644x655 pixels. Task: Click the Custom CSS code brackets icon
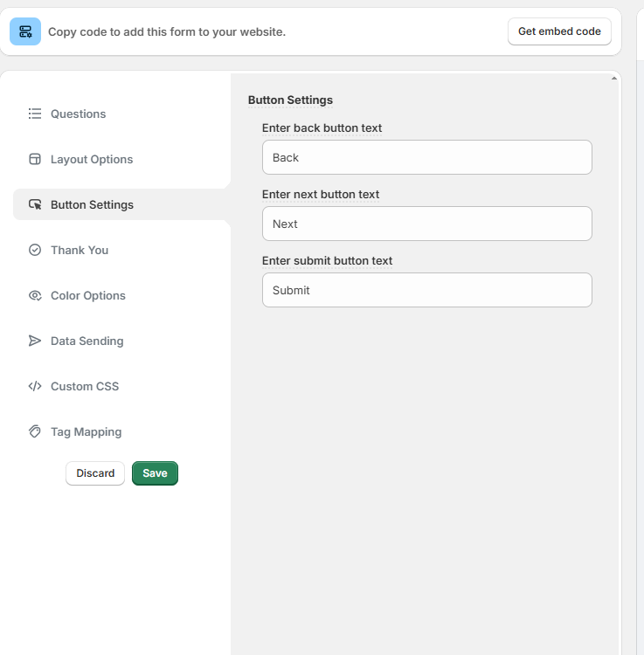click(x=35, y=386)
